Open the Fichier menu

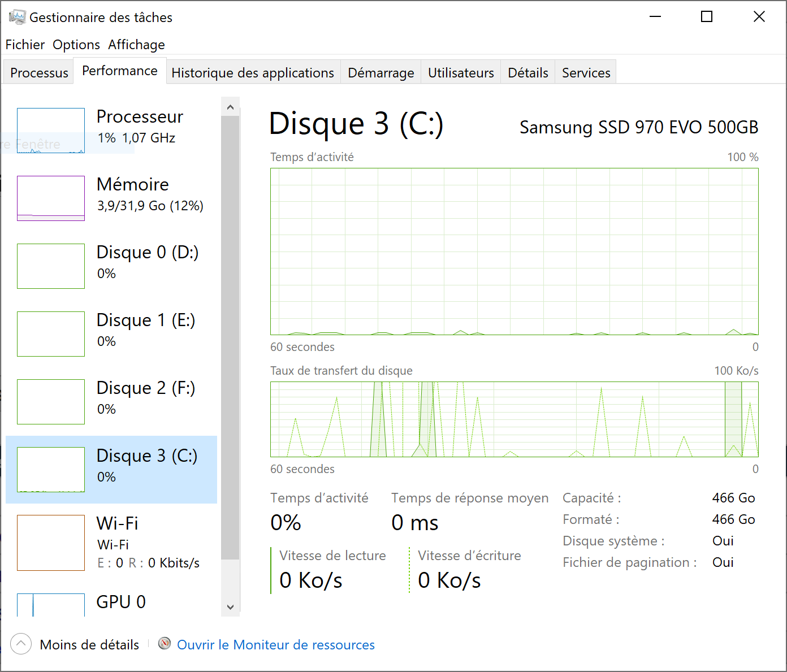tap(25, 45)
